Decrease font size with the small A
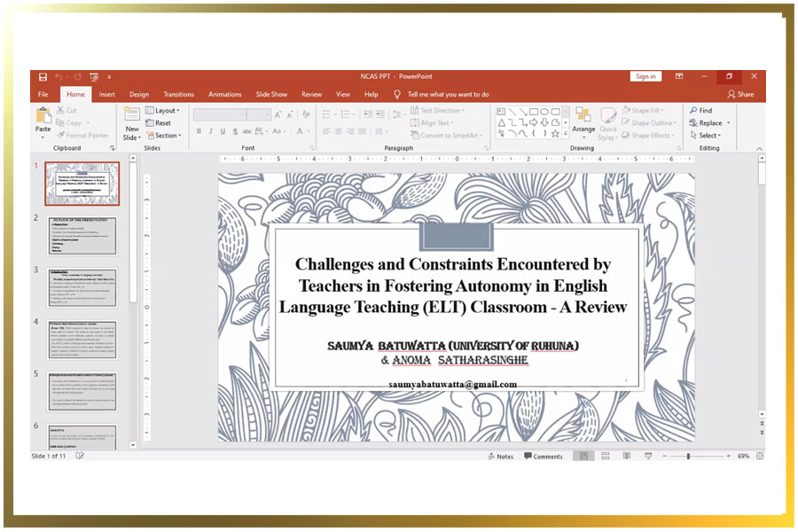The width and height of the screenshot is (798, 532). point(290,115)
